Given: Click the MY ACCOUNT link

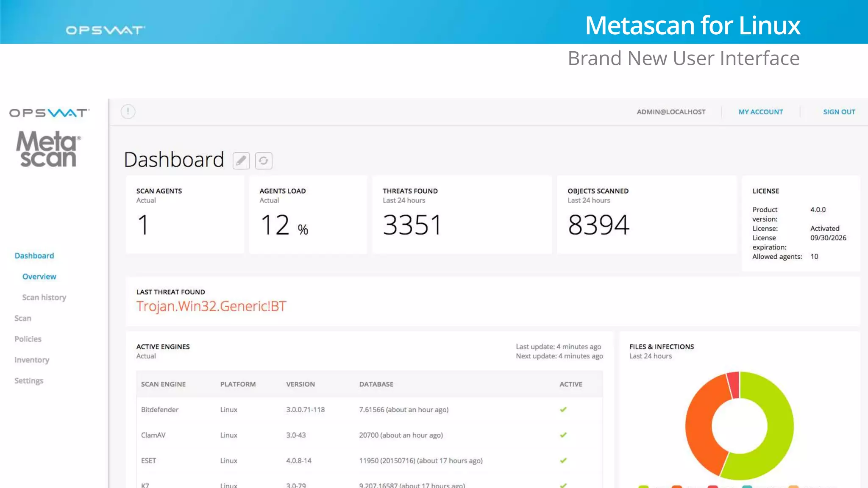Looking at the screenshot, I should 761,112.
